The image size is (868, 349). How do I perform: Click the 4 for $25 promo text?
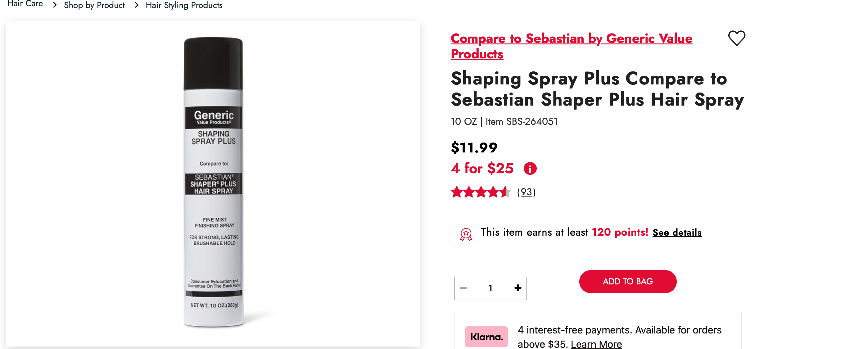[482, 168]
